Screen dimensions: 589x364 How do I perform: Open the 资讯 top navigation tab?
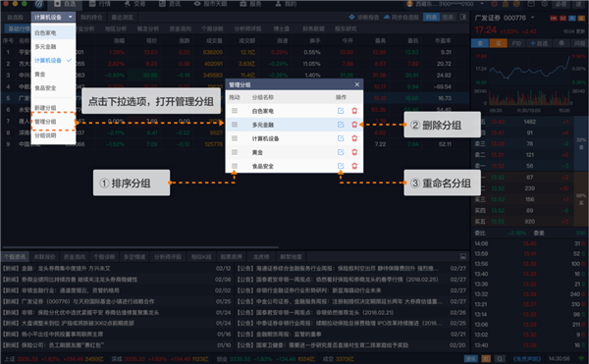pyautogui.click(x=170, y=4)
